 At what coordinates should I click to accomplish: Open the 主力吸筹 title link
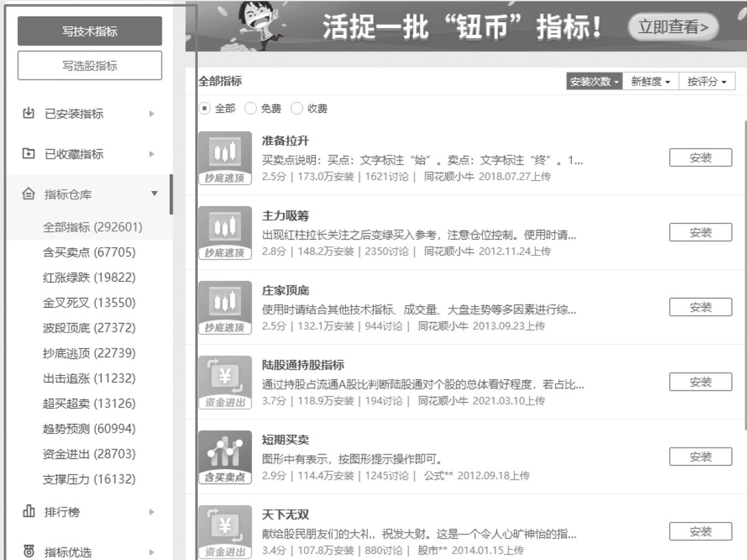coord(285,216)
